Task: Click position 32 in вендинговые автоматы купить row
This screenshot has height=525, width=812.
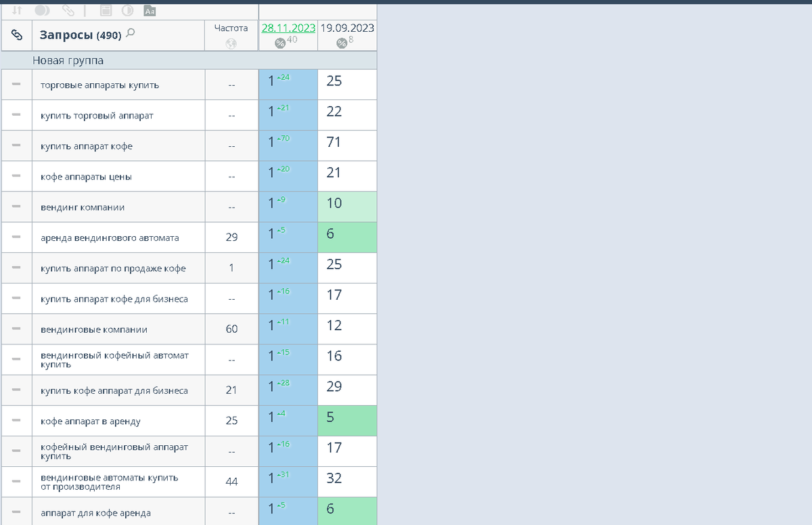Action: point(347,482)
